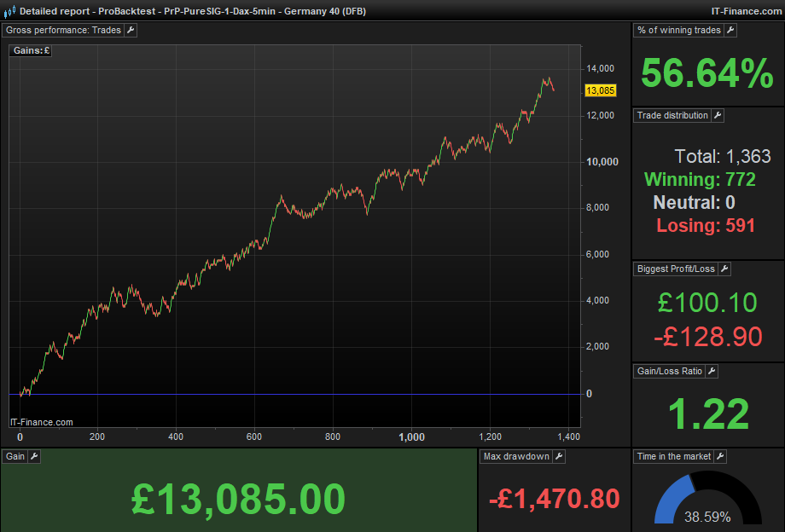Click the 56.64% winning trades figure
The width and height of the screenshot is (785, 532).
click(707, 73)
